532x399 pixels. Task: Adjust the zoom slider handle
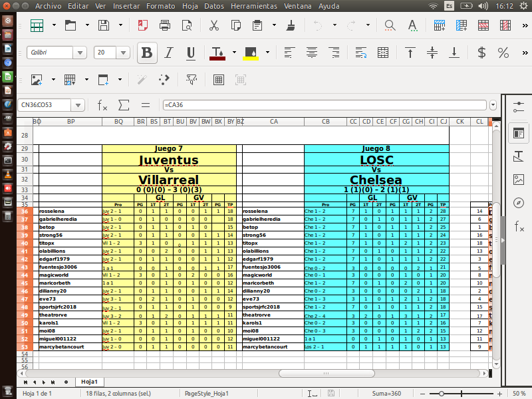(441, 394)
